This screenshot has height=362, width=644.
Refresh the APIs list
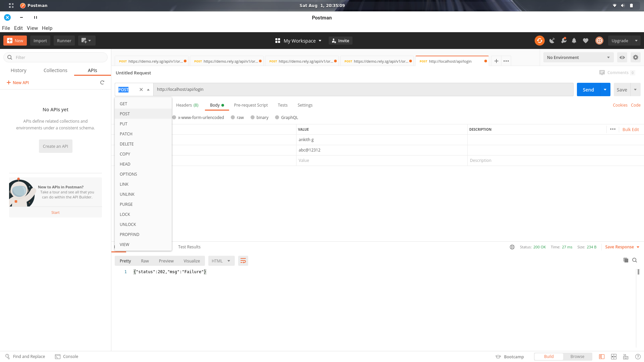(x=102, y=82)
